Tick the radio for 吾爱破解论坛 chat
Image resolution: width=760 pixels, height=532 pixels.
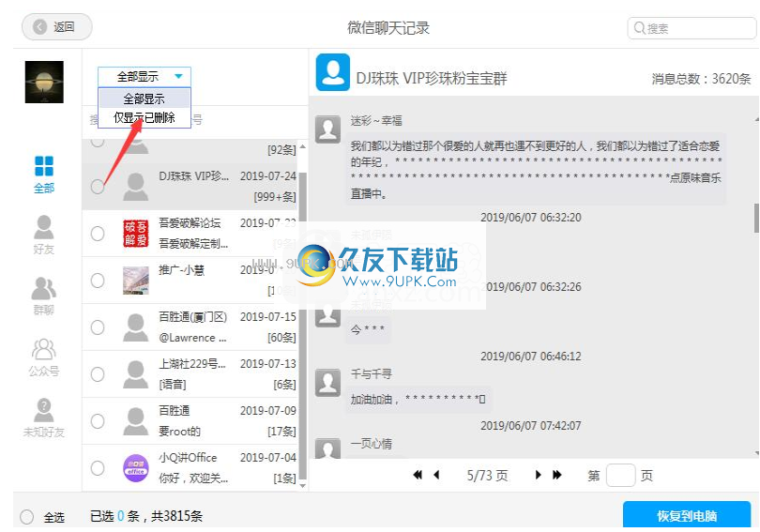[98, 234]
